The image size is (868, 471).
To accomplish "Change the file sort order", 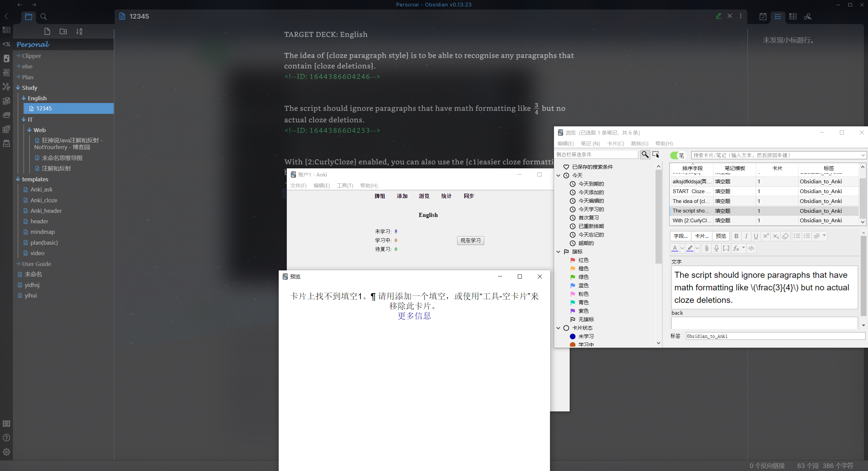I will 79,31.
